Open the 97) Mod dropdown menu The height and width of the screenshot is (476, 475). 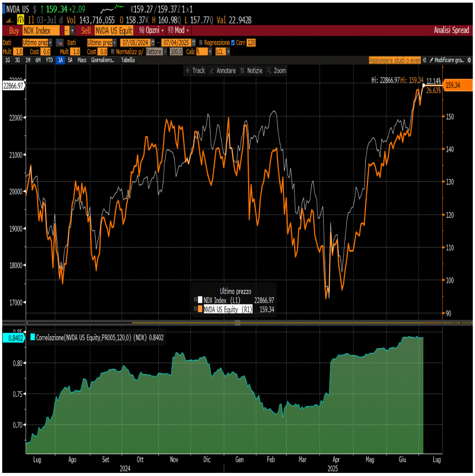click(x=178, y=30)
